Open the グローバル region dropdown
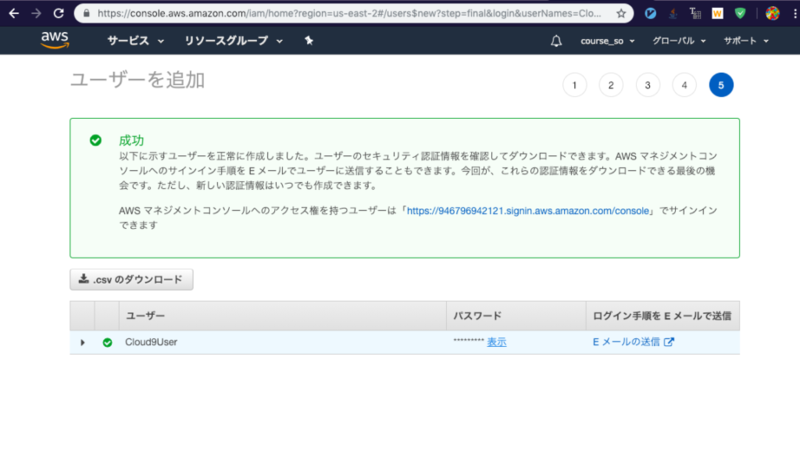Viewport: 800px width, 464px height. [x=679, y=41]
